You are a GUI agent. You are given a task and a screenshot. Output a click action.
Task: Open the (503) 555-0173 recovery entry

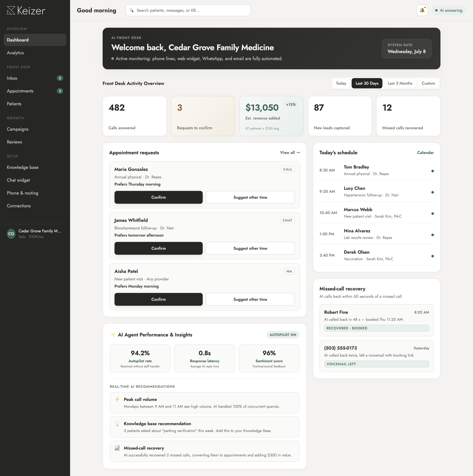click(377, 356)
